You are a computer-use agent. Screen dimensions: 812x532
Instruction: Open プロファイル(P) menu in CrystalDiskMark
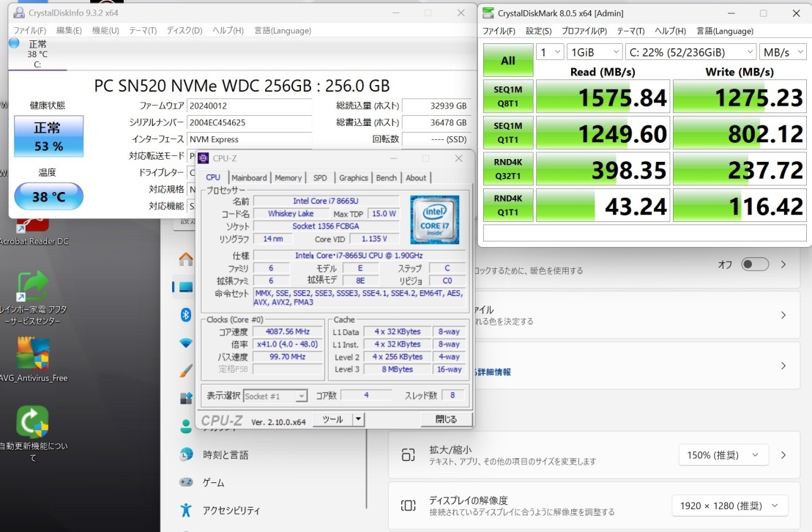coord(584,31)
